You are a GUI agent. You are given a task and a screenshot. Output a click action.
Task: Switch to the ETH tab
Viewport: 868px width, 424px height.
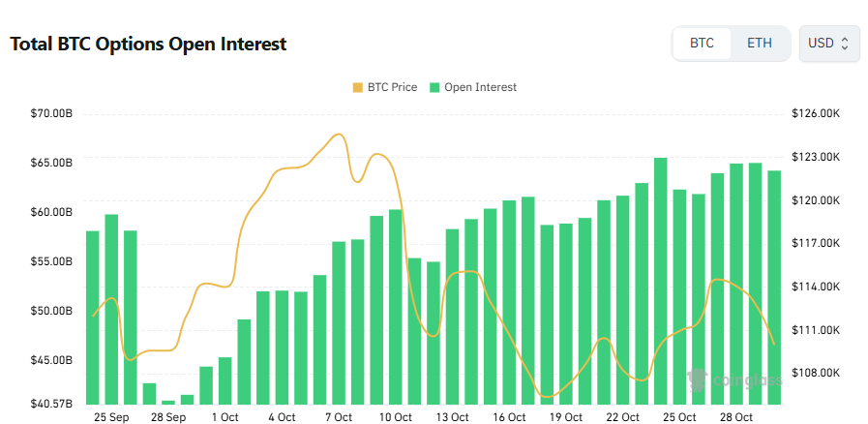[760, 44]
